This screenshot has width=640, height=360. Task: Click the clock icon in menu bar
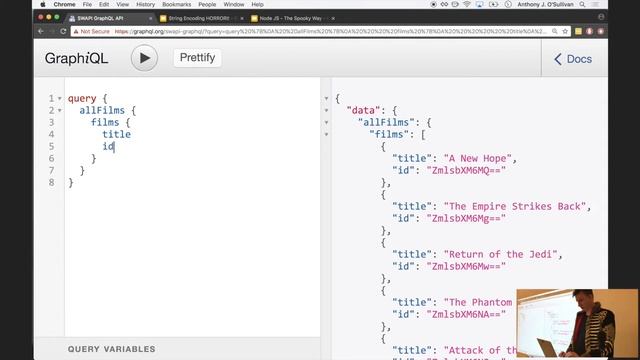click(508, 4)
